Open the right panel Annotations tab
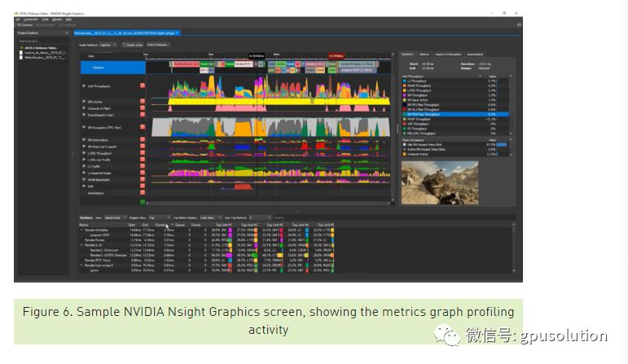Image resolution: width=628 pixels, height=364 pixels. pyautogui.click(x=476, y=54)
